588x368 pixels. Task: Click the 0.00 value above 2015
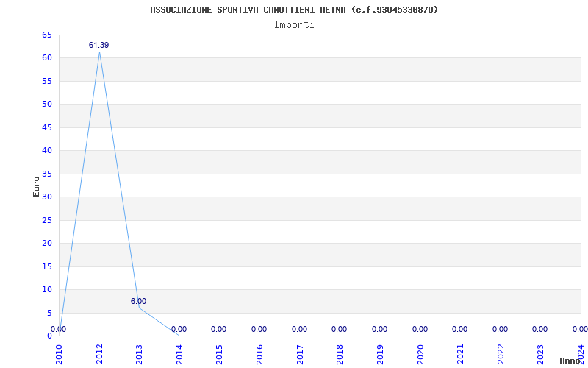(x=218, y=329)
